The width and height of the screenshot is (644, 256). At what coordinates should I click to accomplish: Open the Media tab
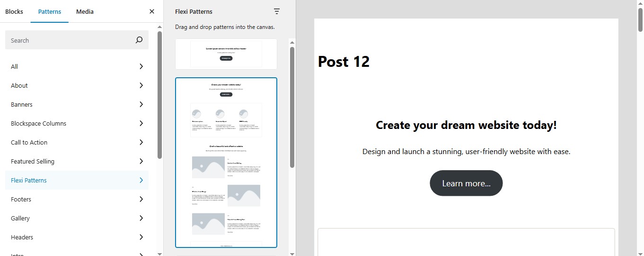click(x=85, y=11)
